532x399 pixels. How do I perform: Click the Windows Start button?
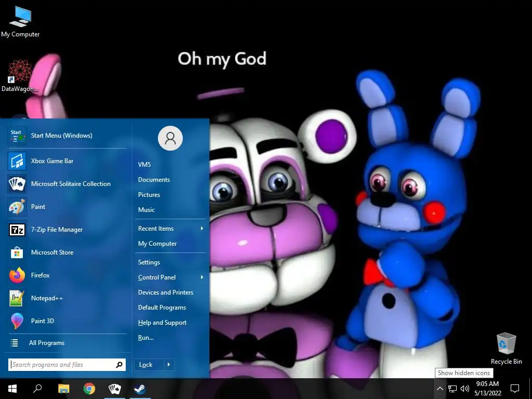click(x=12, y=389)
